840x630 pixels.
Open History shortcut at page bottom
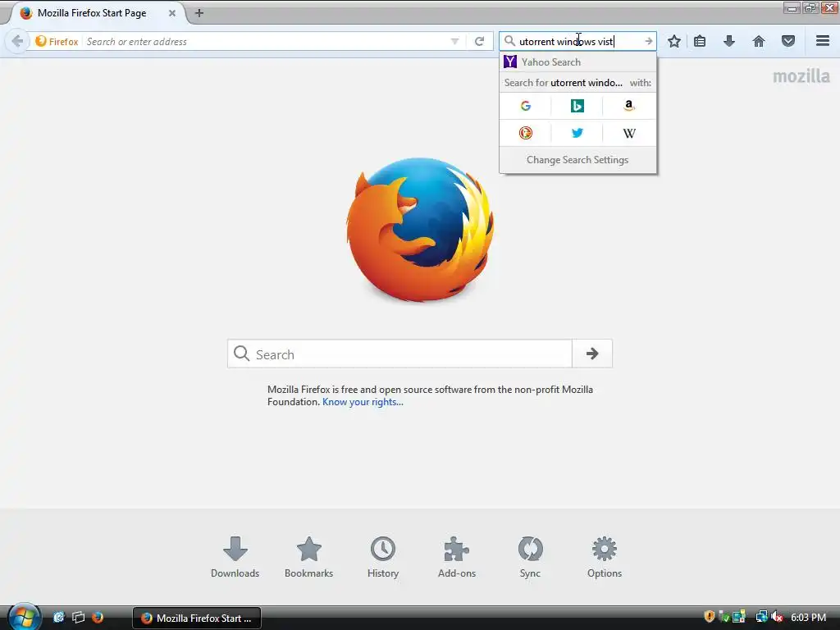pyautogui.click(x=383, y=557)
